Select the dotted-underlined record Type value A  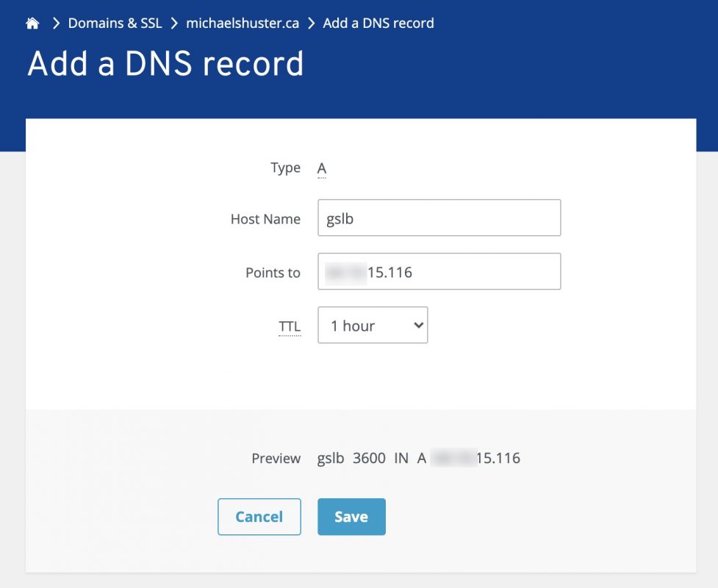321,168
